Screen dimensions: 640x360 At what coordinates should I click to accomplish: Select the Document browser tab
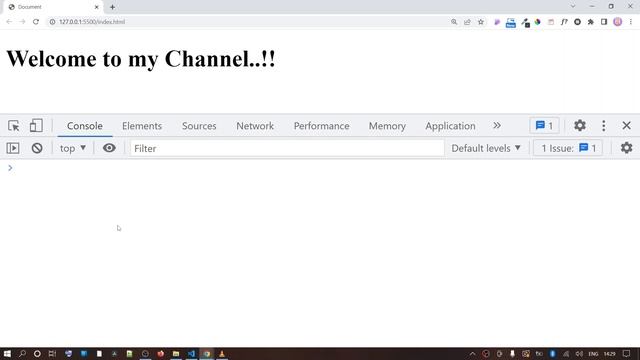pyautogui.click(x=53, y=7)
